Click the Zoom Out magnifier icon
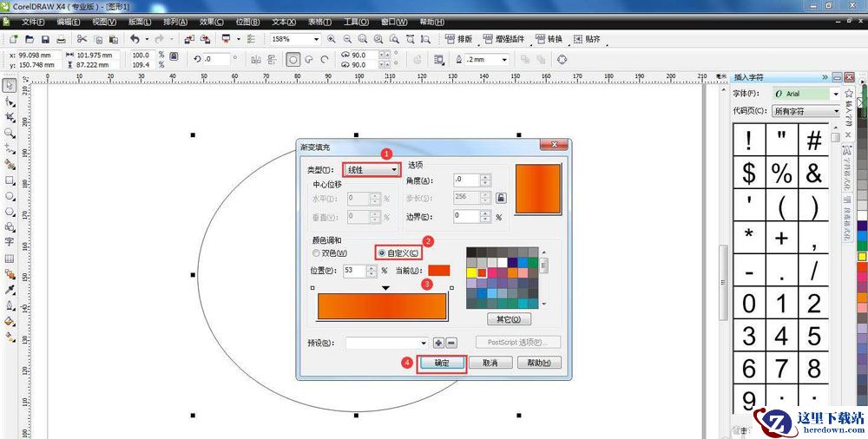868x439 pixels. (347, 39)
